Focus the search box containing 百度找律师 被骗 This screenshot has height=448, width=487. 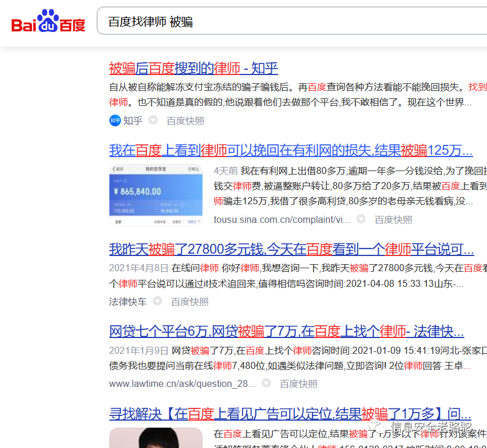pos(292,21)
